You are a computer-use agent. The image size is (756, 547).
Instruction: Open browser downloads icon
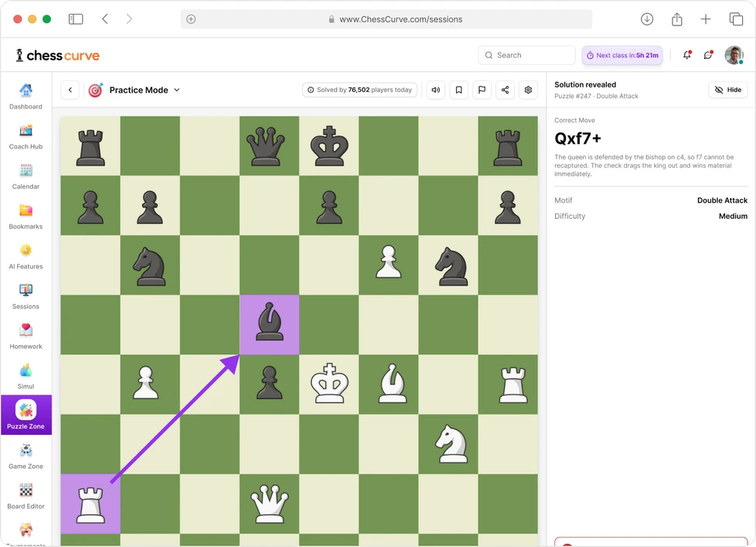[647, 19]
